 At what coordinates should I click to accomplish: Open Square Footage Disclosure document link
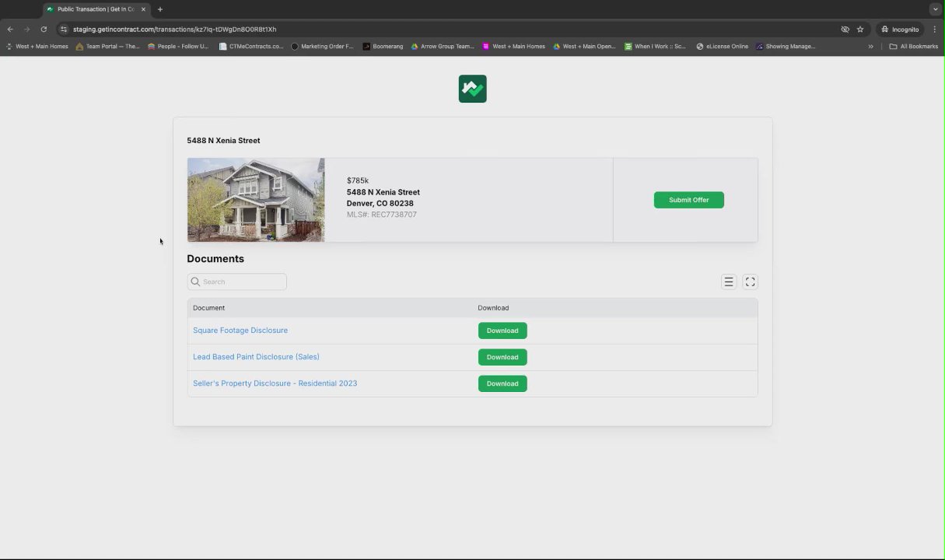pyautogui.click(x=240, y=331)
